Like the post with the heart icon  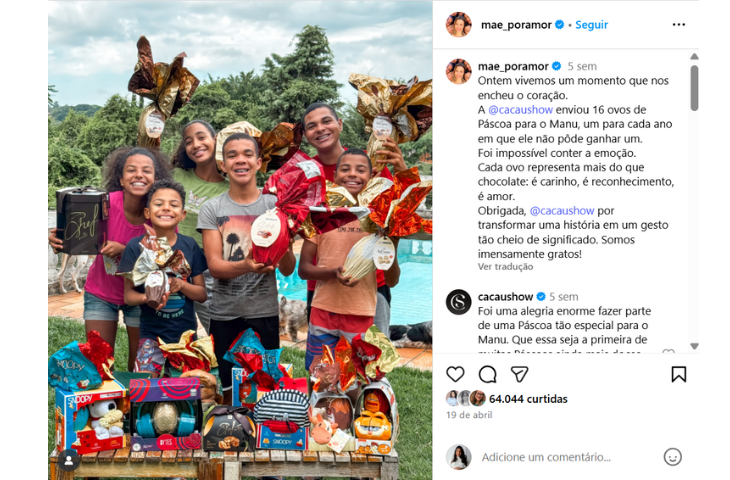(455, 374)
